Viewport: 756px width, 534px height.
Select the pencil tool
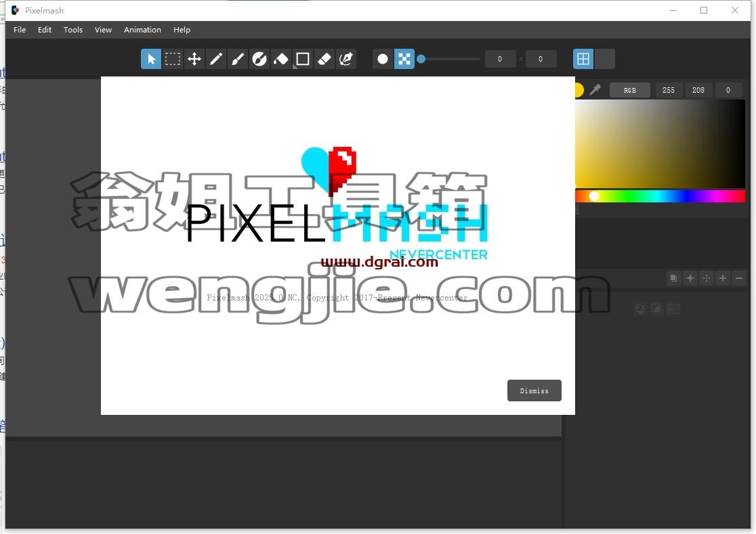216,59
